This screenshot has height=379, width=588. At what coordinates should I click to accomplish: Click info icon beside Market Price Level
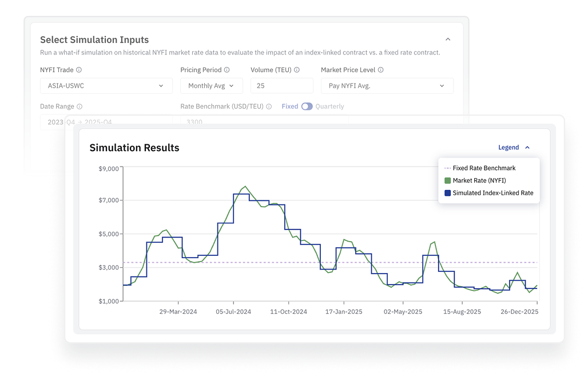380,70
